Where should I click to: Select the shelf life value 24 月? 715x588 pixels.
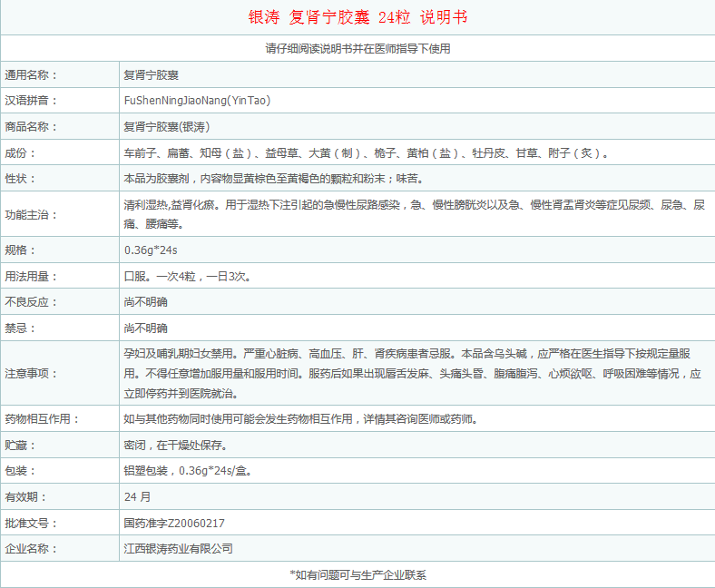coord(137,496)
